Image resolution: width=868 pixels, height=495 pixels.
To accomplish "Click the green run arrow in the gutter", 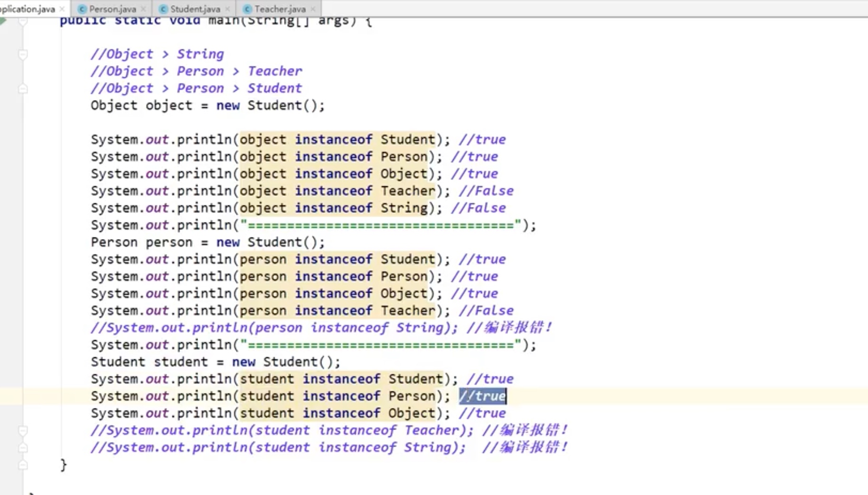I will click(4, 21).
